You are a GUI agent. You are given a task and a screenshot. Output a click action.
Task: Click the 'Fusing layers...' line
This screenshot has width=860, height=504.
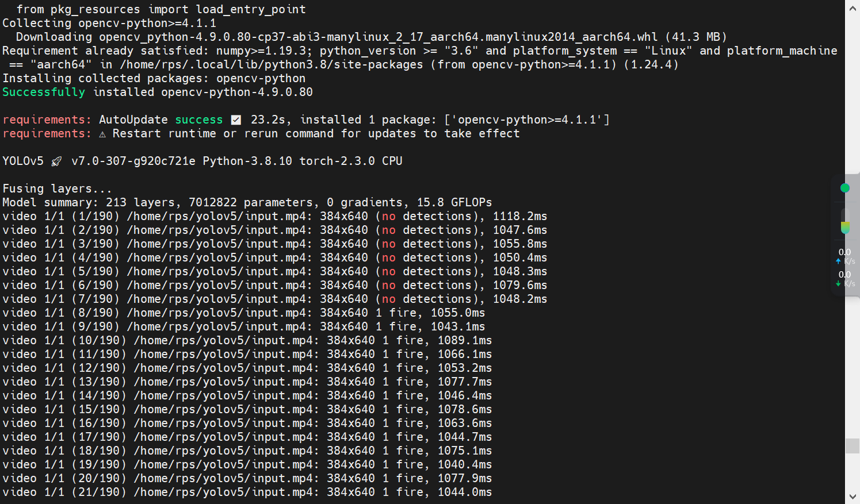(57, 188)
